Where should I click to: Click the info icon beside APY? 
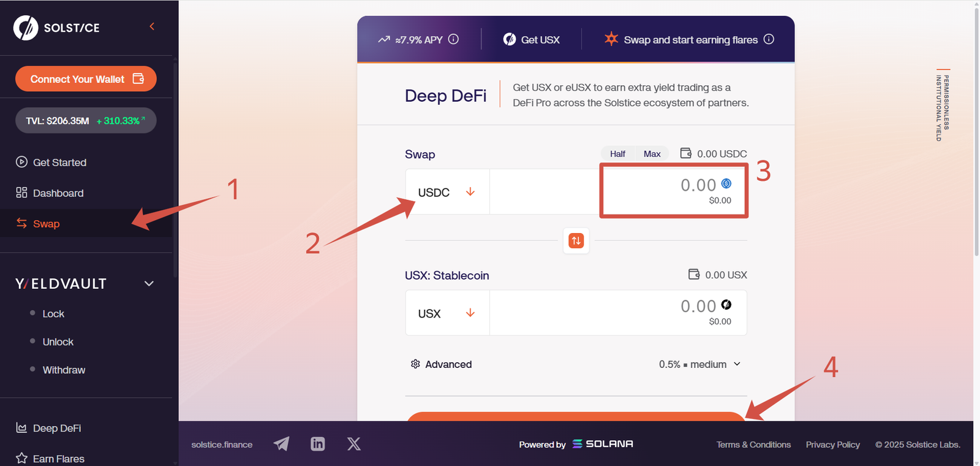pos(453,39)
